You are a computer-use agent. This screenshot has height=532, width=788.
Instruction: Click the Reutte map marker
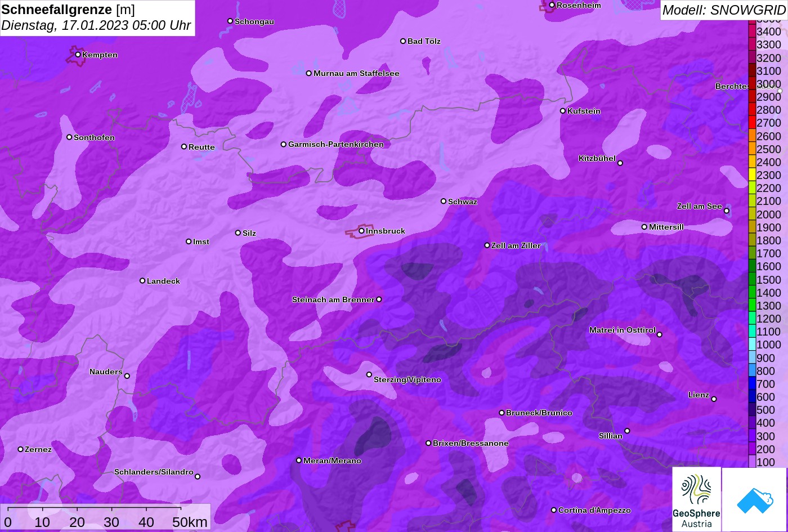coord(184,147)
